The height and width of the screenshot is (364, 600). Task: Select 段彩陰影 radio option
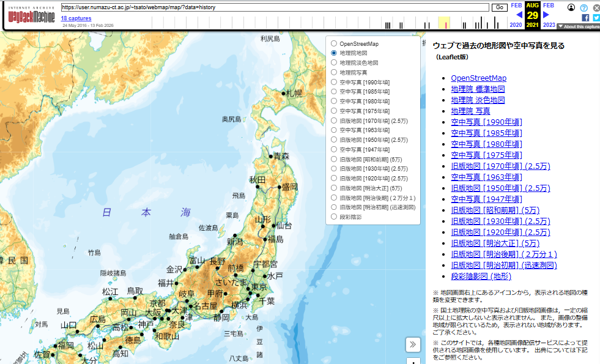(334, 217)
